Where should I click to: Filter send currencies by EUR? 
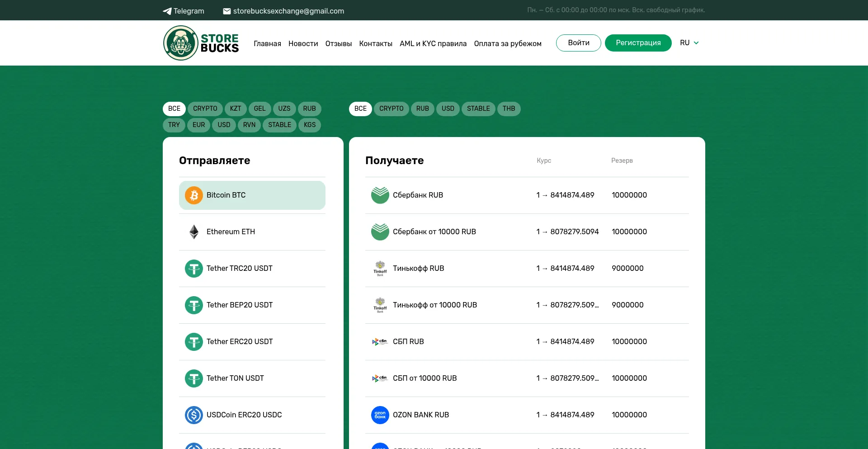pyautogui.click(x=199, y=125)
